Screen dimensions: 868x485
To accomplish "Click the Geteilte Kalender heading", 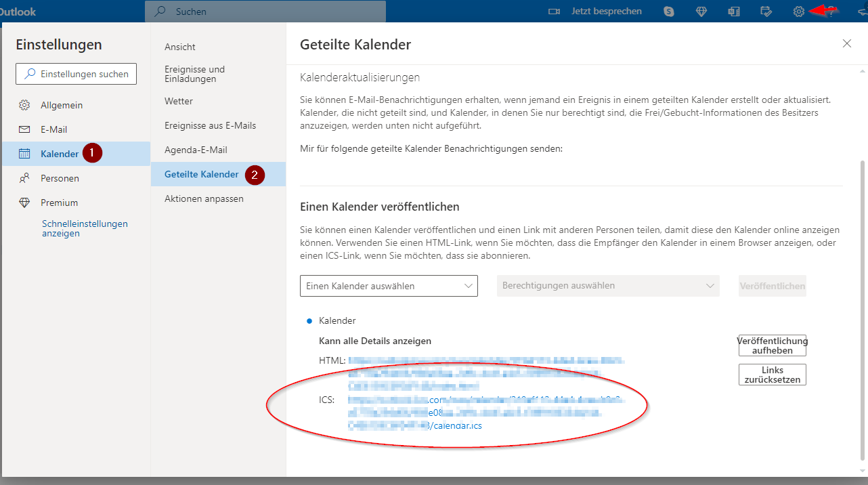I will coord(355,45).
